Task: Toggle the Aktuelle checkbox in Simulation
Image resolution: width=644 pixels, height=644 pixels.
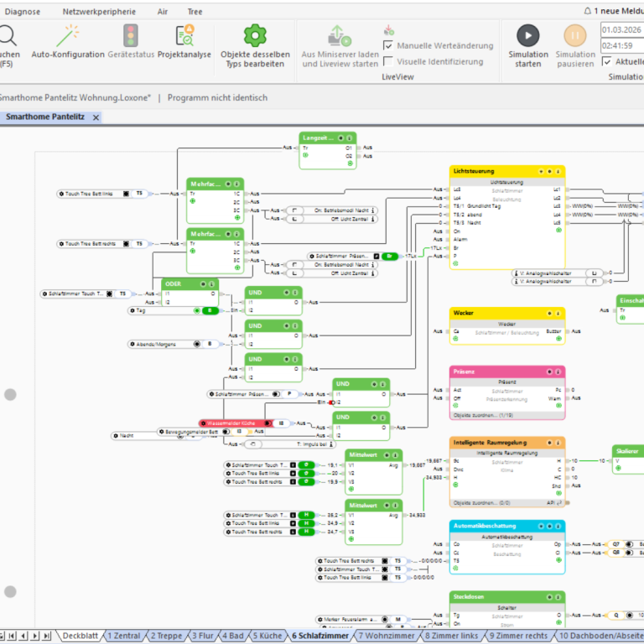Action: (607, 61)
